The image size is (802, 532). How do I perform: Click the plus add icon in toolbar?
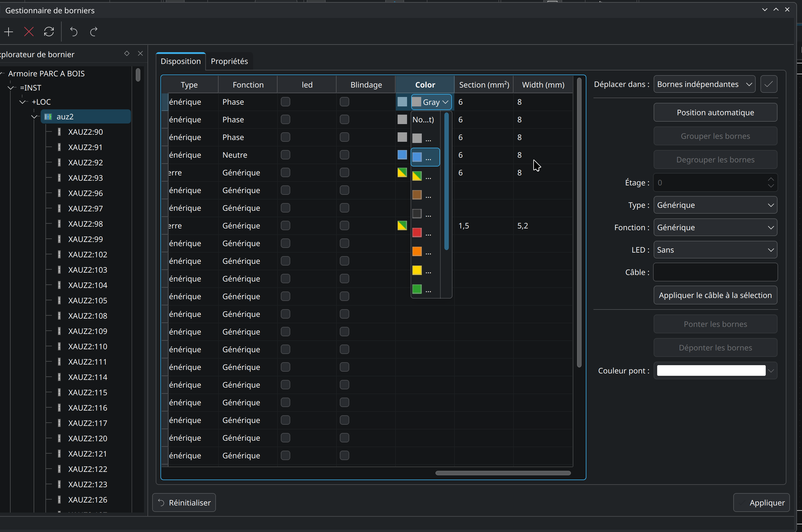tap(9, 32)
